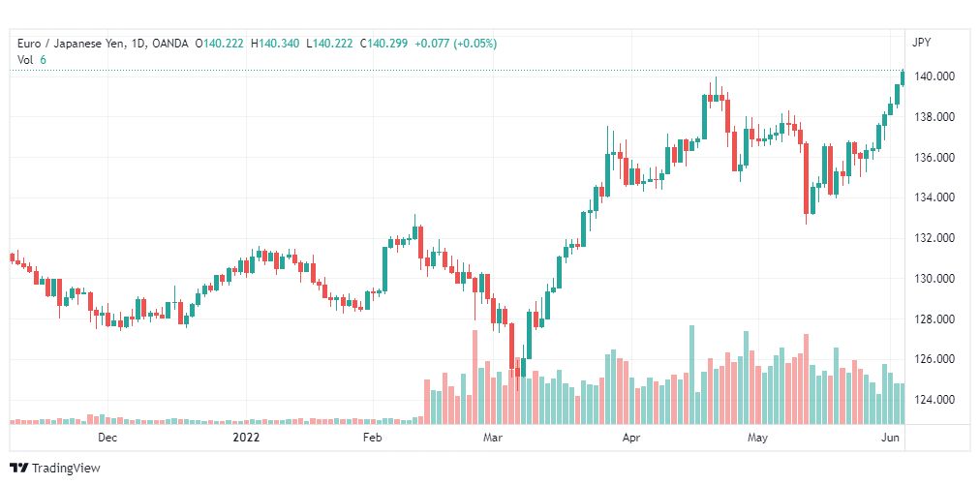Click the Mar time axis marker
Image resolution: width=980 pixels, height=485 pixels.
coord(494,438)
